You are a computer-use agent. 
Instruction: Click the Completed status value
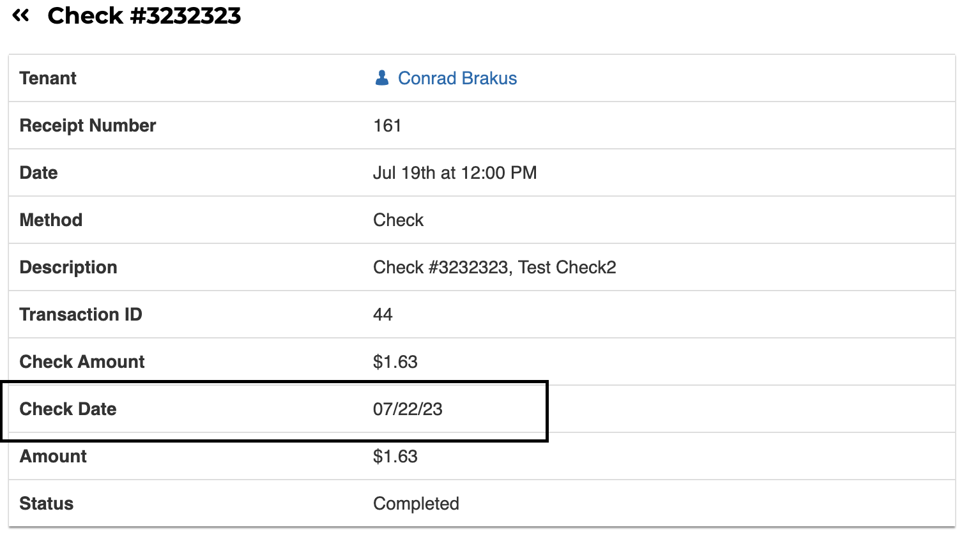point(416,503)
